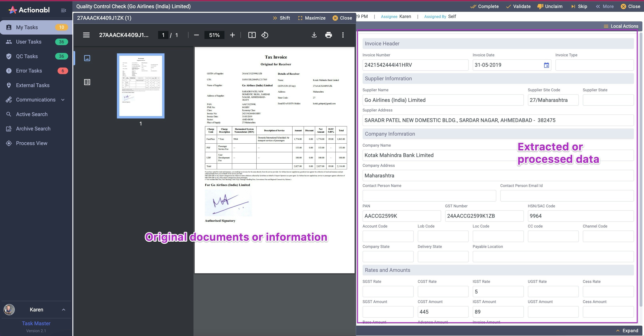Image resolution: width=644 pixels, height=336 pixels.
Task: Download the PDF with the download icon
Action: (314, 35)
